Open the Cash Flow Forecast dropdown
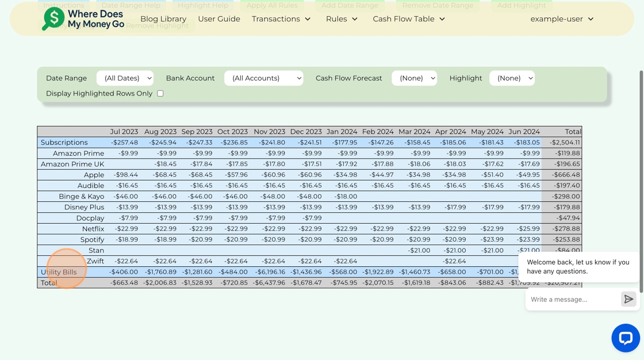The width and height of the screenshot is (644, 360). (x=414, y=78)
